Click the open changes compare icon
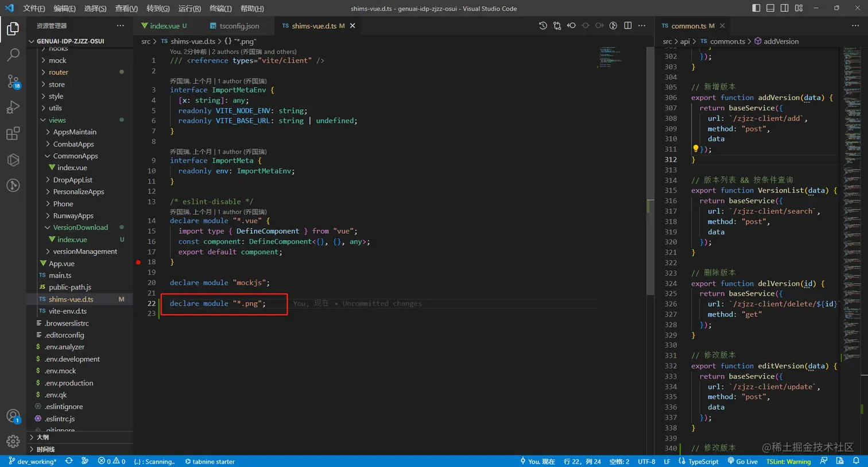 [557, 26]
